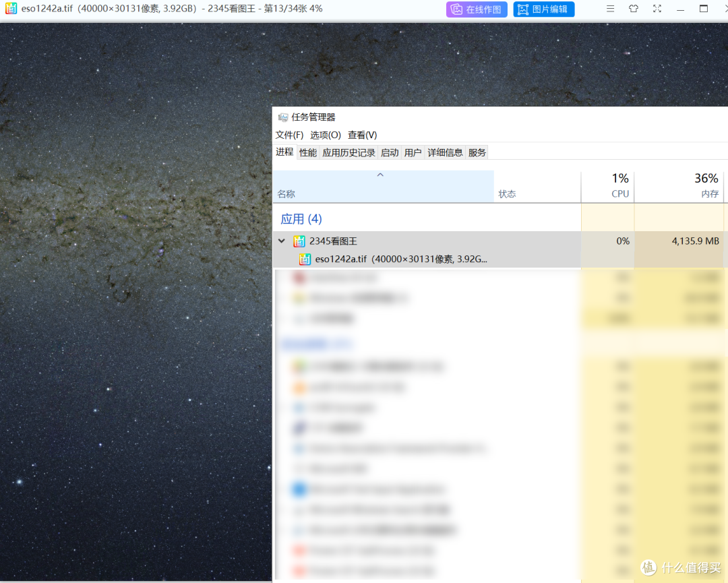Click the eso1242a.tif title bar text

tap(172, 9)
